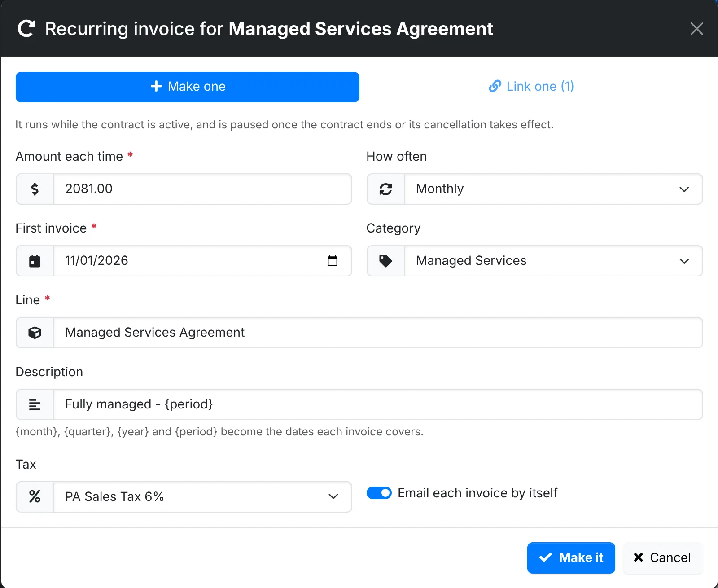This screenshot has width=718, height=588.
Task: Click the Make it button
Action: 571,558
